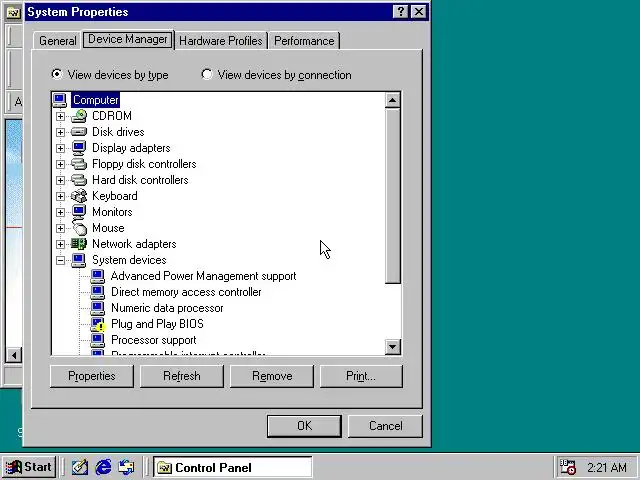
Task: Select the Numeric data processor entry
Action: tap(167, 308)
